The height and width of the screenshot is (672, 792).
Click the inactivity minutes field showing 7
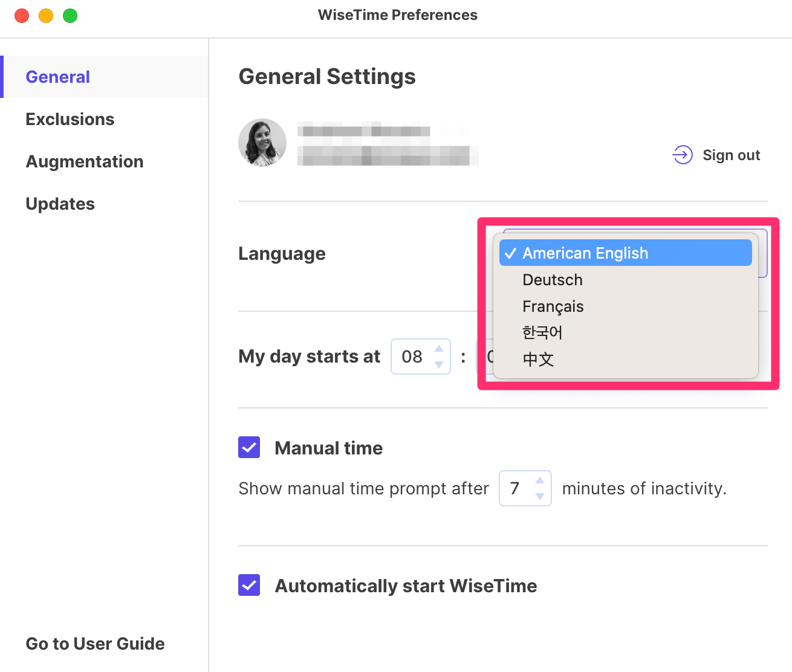[525, 488]
